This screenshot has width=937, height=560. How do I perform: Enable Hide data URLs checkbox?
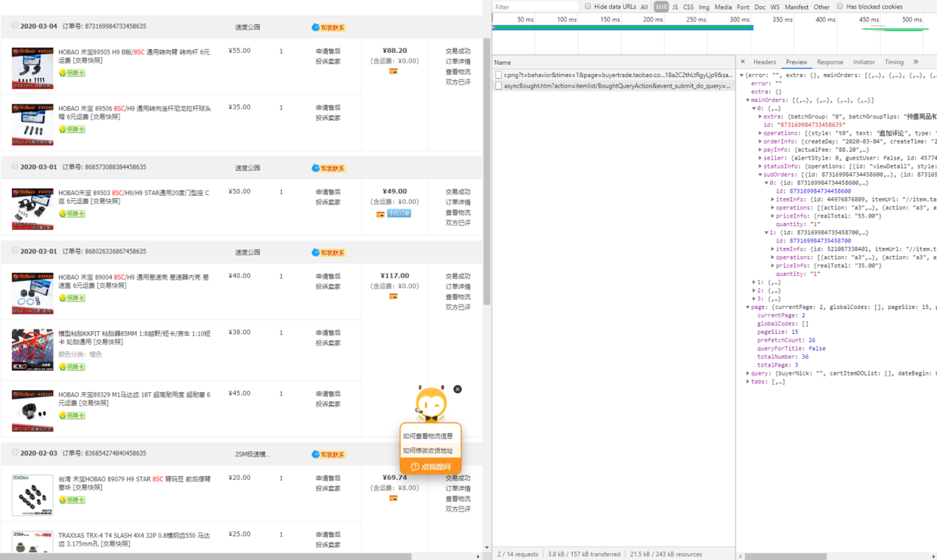point(588,6)
